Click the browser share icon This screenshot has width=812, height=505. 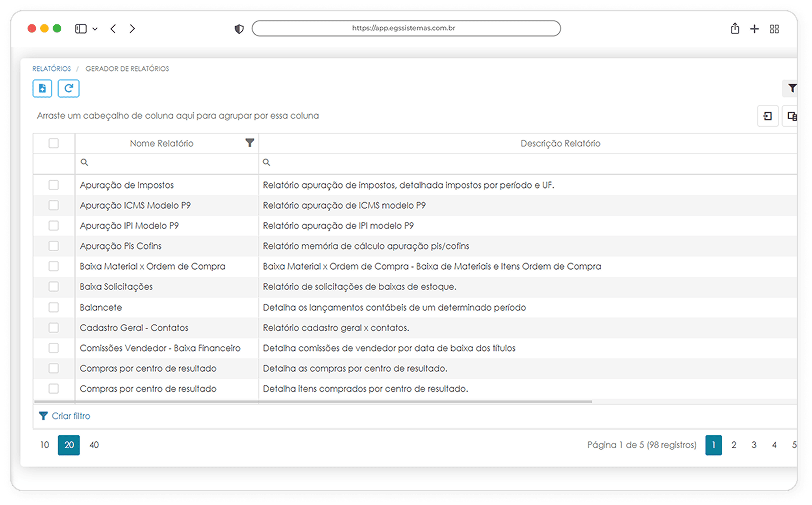(x=735, y=28)
